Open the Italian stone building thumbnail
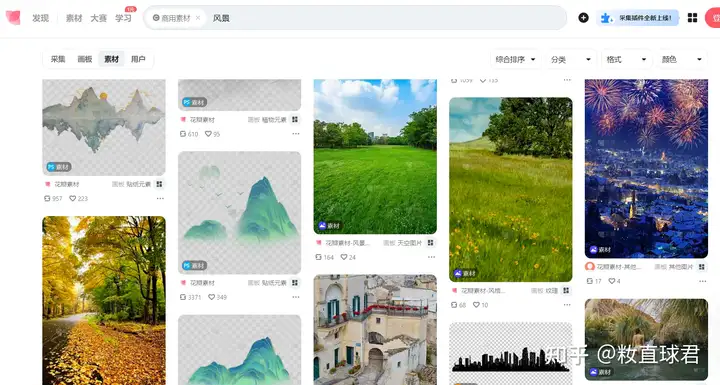The image size is (720, 385). coord(375,330)
